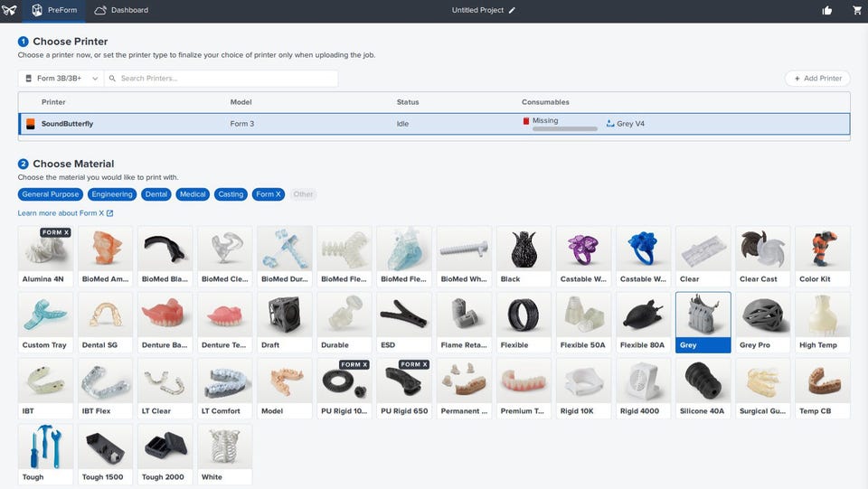This screenshot has width=868, height=489.
Task: Toggle the Form X filter chip
Action: coord(269,194)
